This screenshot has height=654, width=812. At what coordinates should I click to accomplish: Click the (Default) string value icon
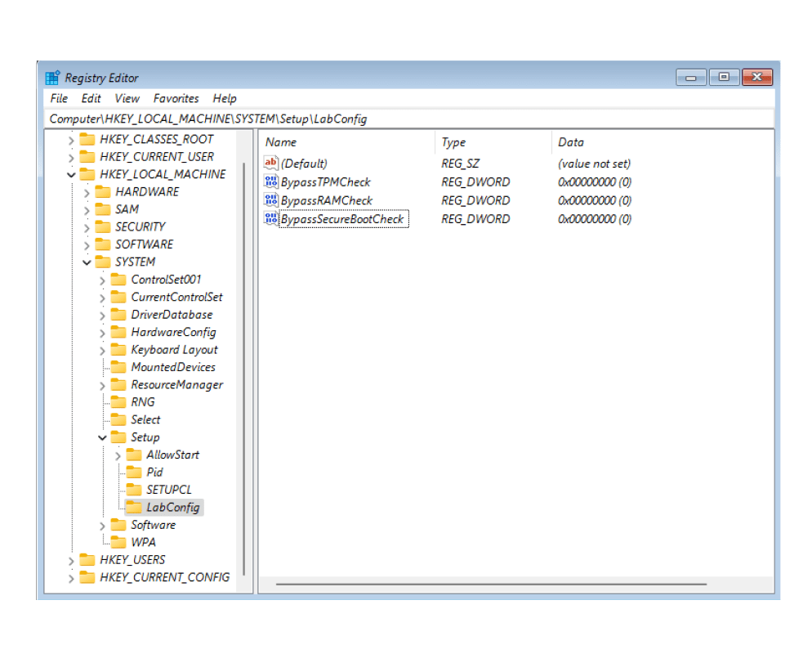(x=271, y=163)
